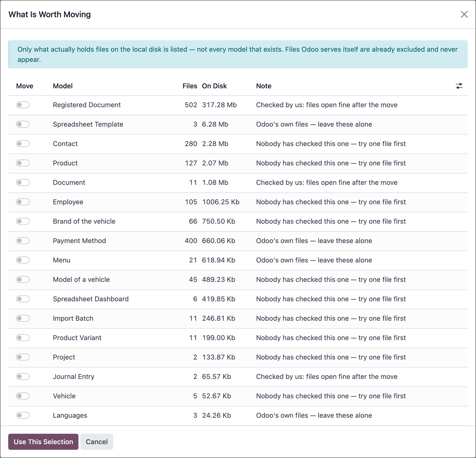
Task: Click the 502 files count
Action: point(191,105)
